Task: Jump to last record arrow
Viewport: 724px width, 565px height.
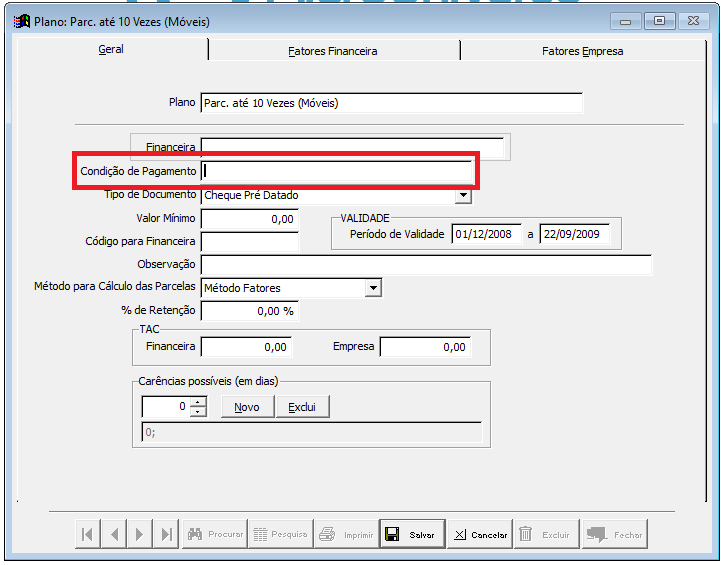Action: [x=166, y=535]
